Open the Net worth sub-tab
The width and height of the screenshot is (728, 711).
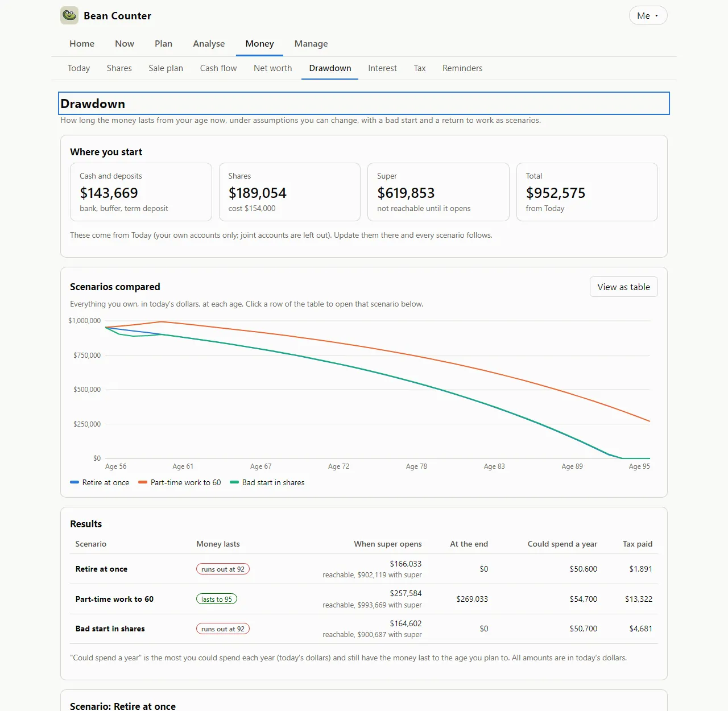(x=273, y=68)
